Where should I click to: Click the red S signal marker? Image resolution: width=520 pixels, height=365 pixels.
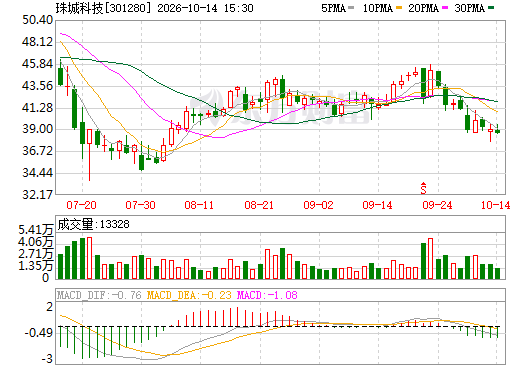[423, 188]
